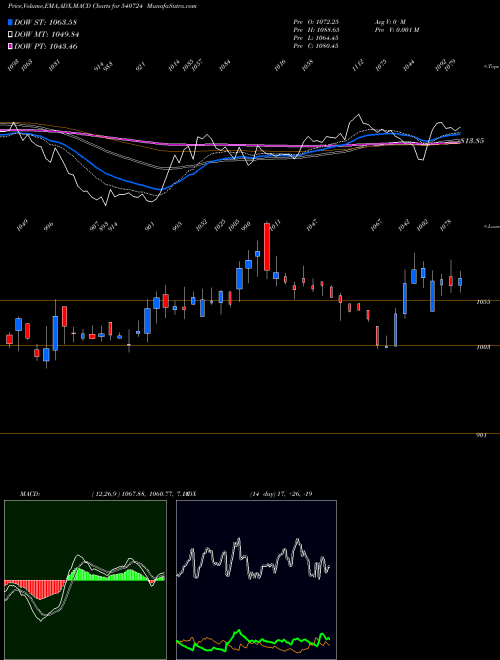
Task: Click the 1035 price level label
Action: (483, 302)
